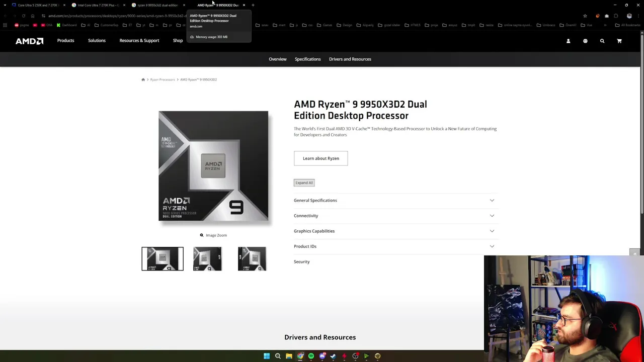Close the Core Ultra 5 250K tab

pyautogui.click(x=64, y=5)
